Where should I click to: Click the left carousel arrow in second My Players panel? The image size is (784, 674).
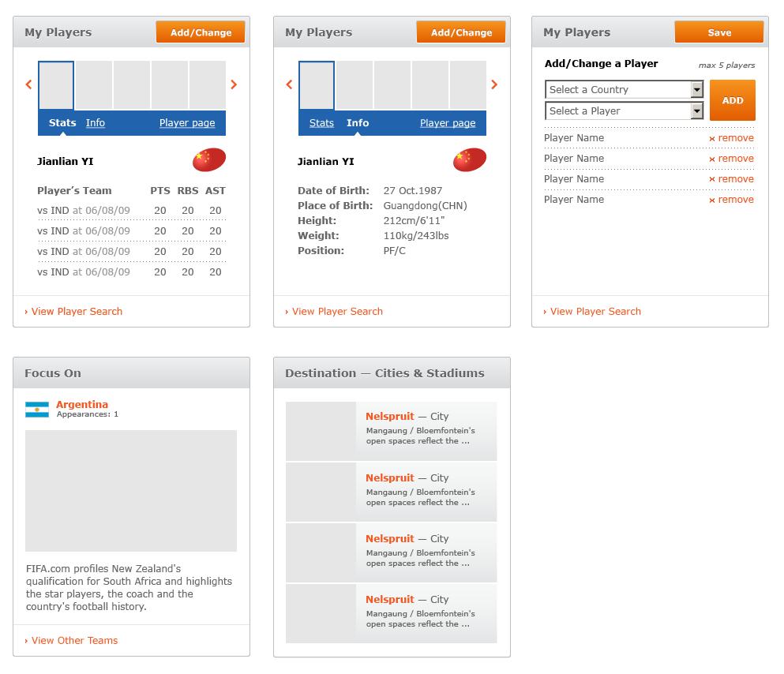(289, 84)
